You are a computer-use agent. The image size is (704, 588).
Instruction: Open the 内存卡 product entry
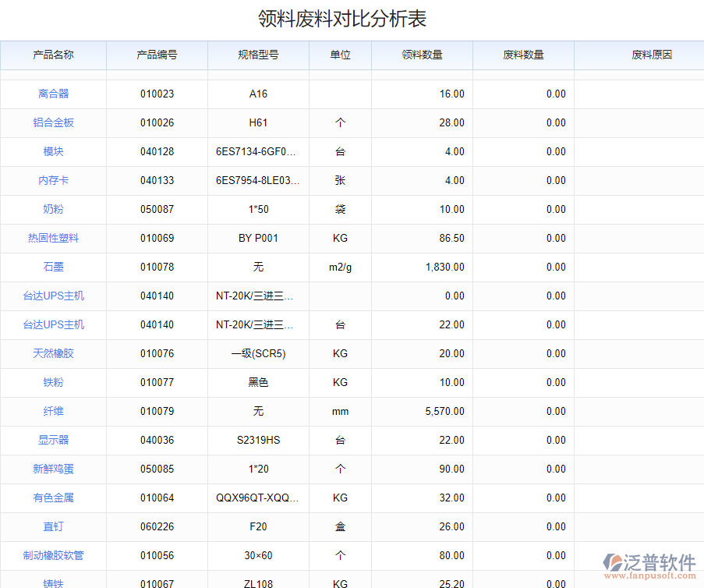pyautogui.click(x=54, y=180)
